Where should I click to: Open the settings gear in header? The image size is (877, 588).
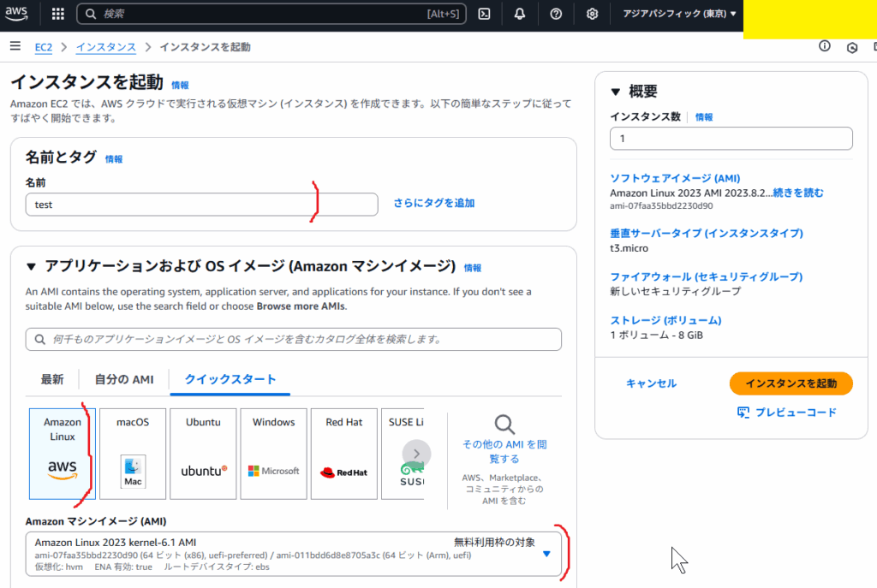tap(592, 14)
